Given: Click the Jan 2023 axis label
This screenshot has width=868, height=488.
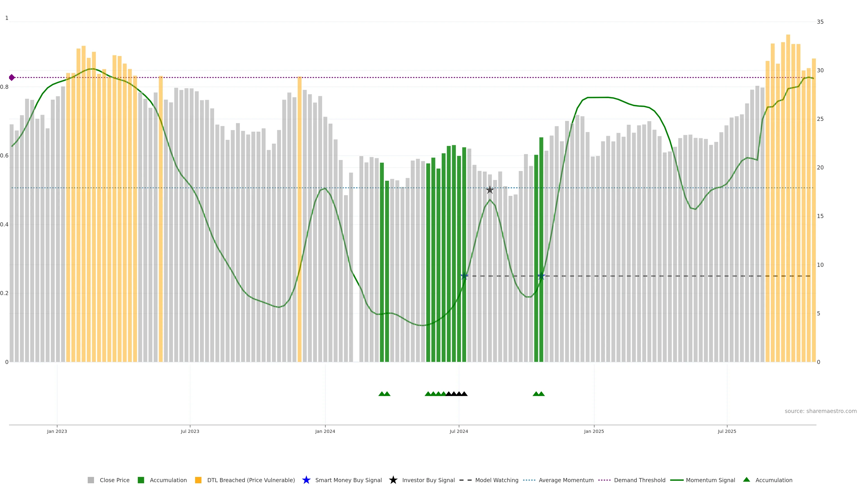Looking at the screenshot, I should (57, 431).
